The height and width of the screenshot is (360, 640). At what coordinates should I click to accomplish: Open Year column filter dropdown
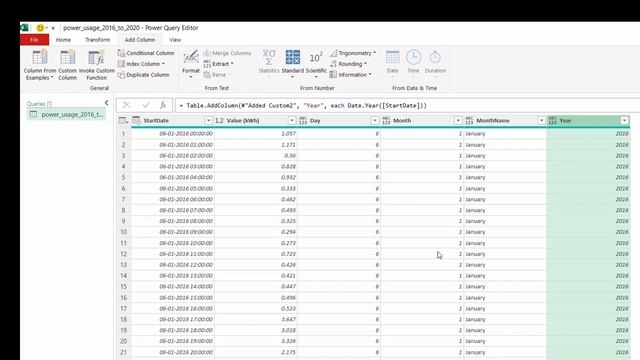pos(624,120)
